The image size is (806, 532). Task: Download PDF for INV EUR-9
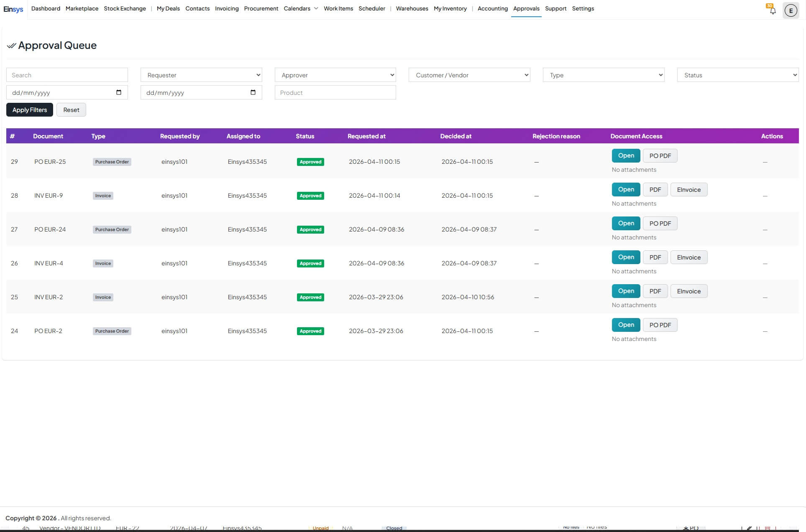(x=655, y=190)
